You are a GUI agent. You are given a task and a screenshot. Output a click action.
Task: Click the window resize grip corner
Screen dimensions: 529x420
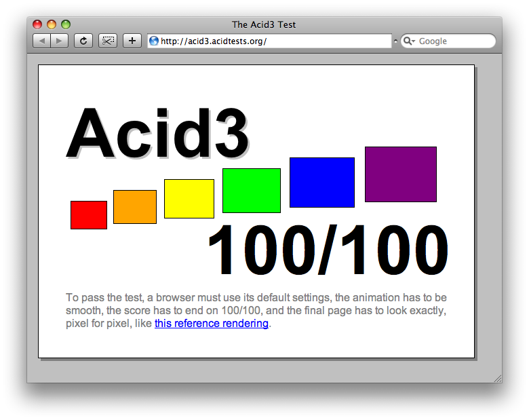(498, 379)
